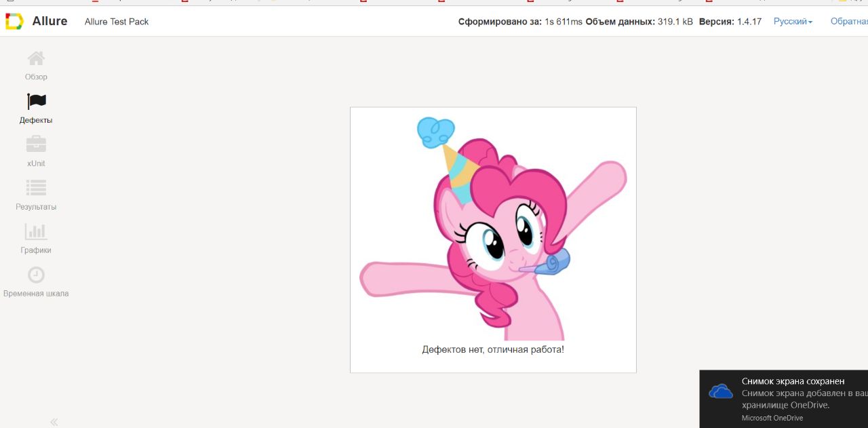Click the 'Дефектов нет, отличная работа!' text
Viewport: 868px width, 428px height.
coord(493,349)
